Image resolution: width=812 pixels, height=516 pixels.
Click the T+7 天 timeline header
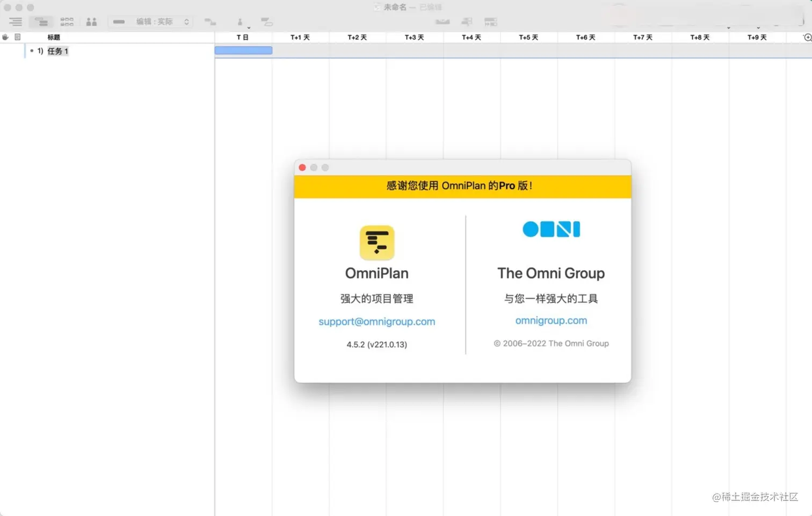tap(643, 37)
